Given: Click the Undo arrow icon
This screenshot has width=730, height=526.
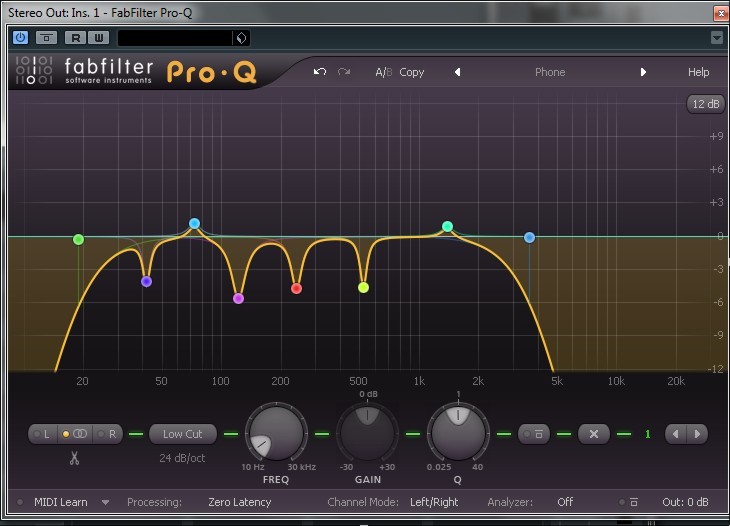Looking at the screenshot, I should 320,72.
